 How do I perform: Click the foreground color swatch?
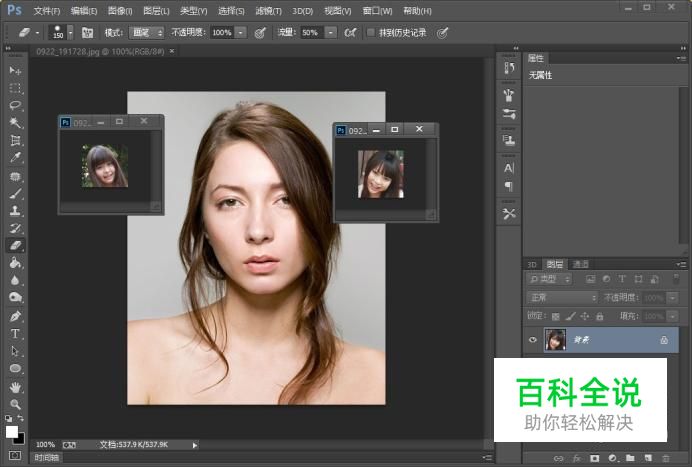(12, 431)
